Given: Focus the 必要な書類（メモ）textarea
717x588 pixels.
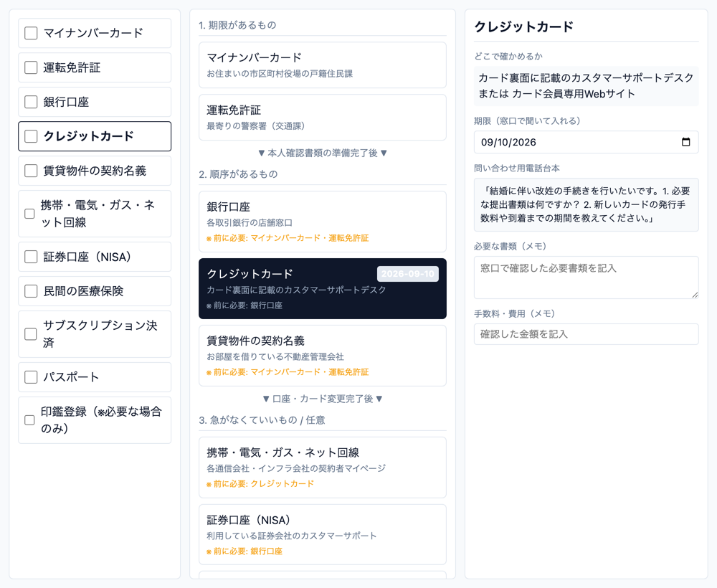Looking at the screenshot, I should click(x=587, y=278).
